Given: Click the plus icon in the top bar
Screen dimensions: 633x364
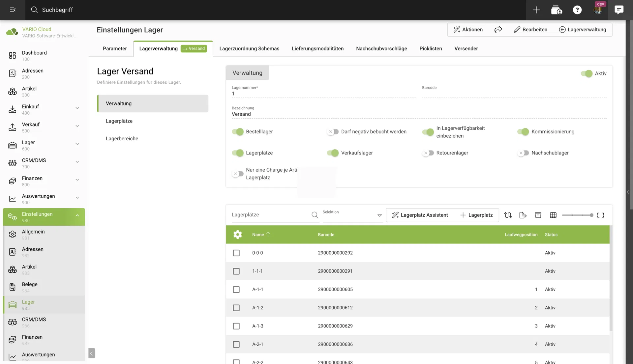Looking at the screenshot, I should (x=536, y=10).
